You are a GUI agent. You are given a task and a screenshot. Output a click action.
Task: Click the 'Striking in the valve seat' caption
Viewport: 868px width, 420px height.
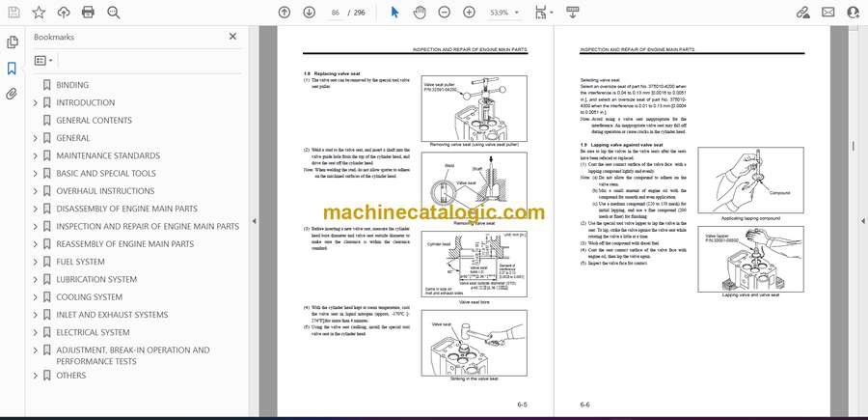[474, 379]
